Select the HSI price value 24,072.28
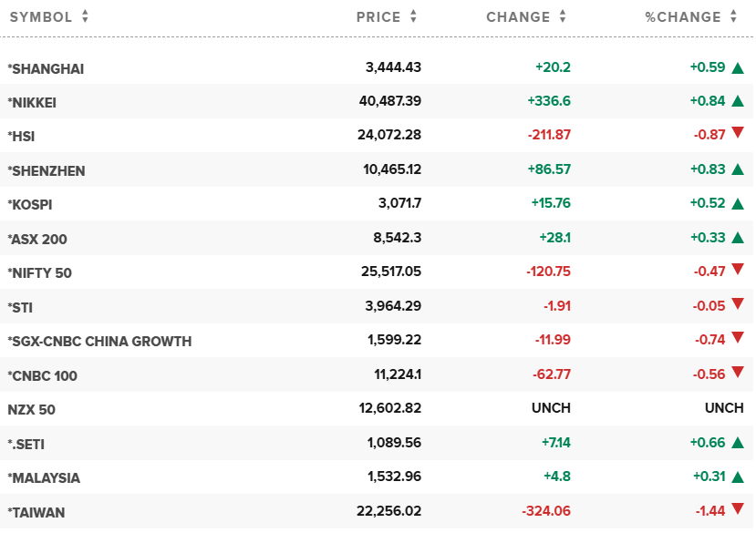This screenshot has height=533, width=756. pos(389,136)
